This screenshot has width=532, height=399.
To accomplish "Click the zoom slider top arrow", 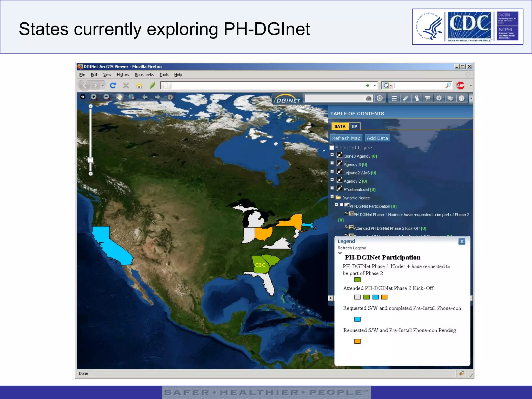I will (x=91, y=106).
